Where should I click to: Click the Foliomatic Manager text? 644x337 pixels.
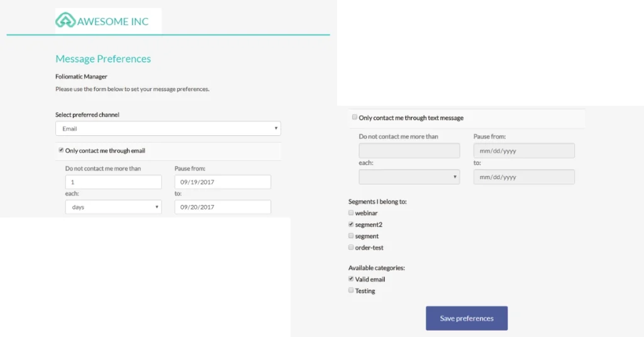[81, 76]
